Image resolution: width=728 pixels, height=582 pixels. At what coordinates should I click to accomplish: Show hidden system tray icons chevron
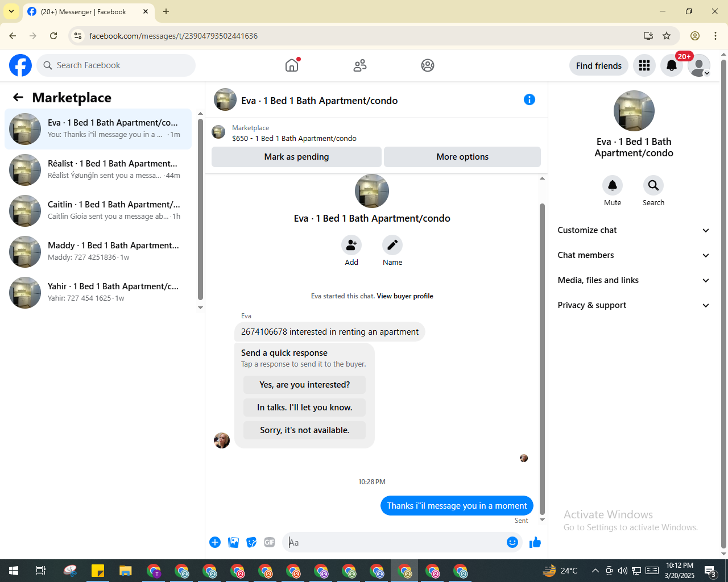[595, 571]
